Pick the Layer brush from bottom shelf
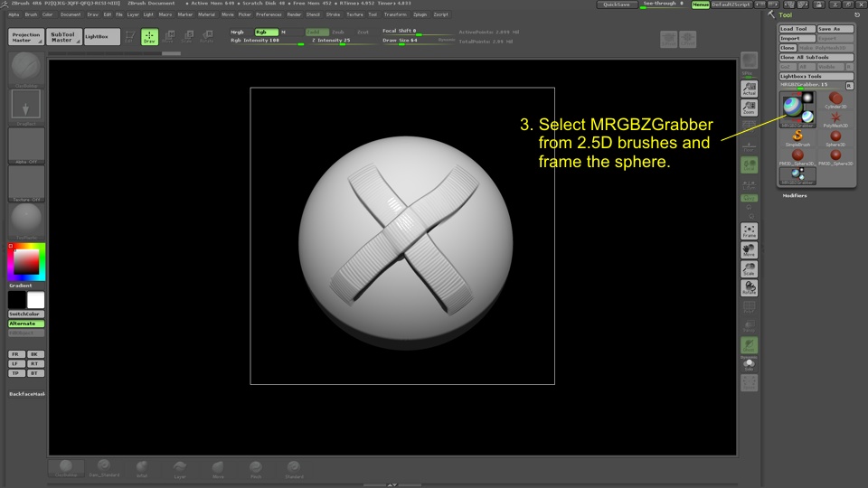This screenshot has height=488, width=868. tap(180, 469)
